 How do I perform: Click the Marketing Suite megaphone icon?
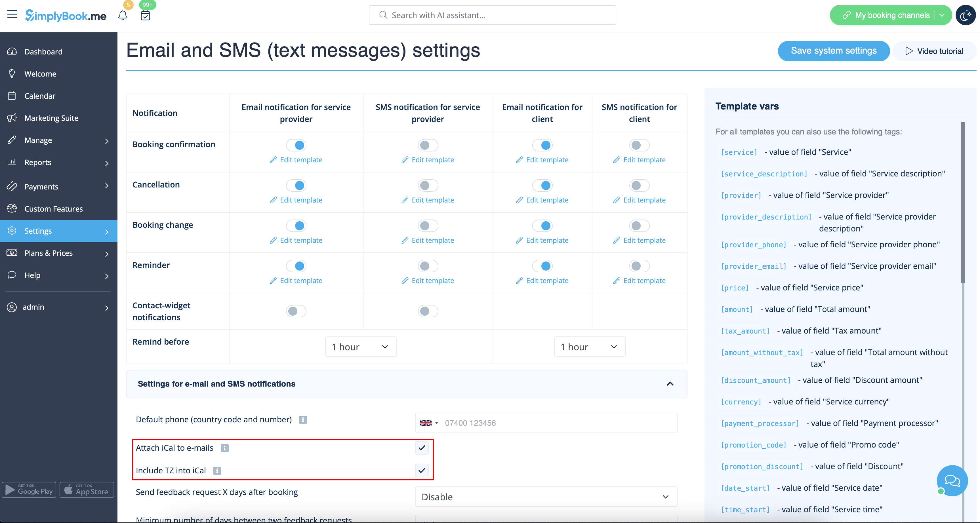coord(12,118)
